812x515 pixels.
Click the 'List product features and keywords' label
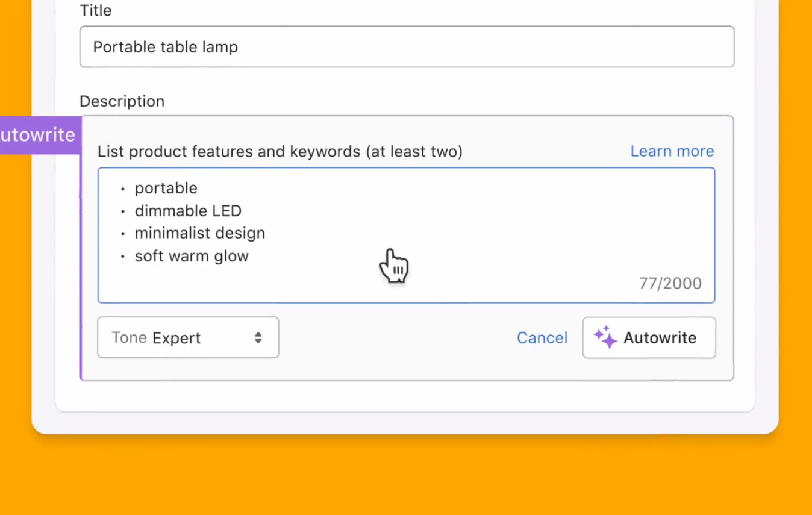(280, 151)
